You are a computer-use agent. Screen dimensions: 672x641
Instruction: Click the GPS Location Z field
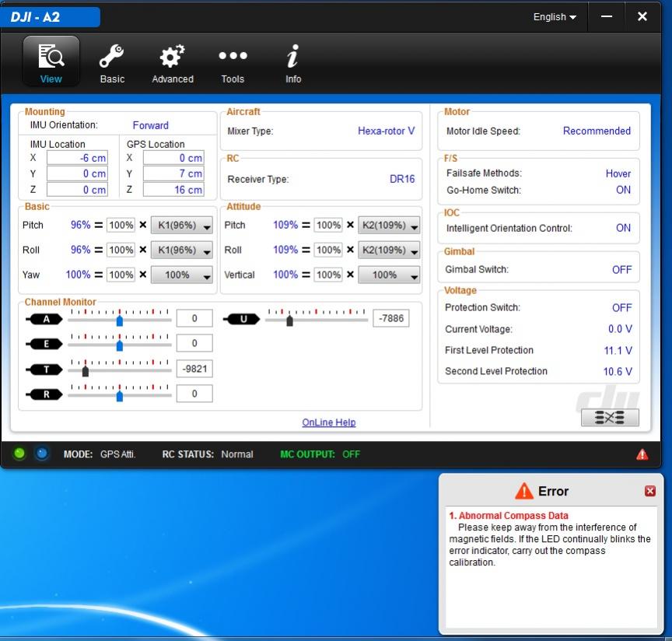[173, 190]
